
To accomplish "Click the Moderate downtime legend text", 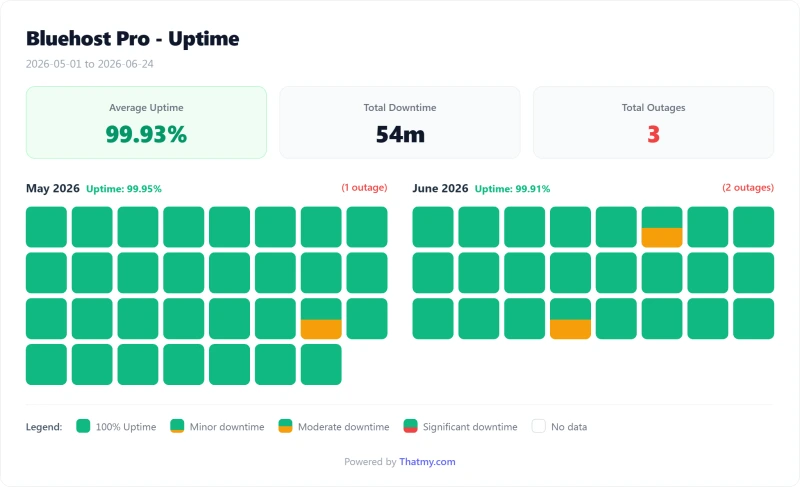I will tap(343, 427).
